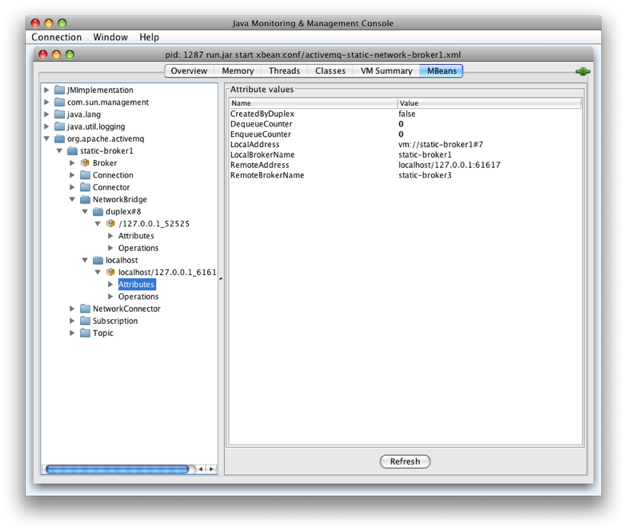Click the java.lang folder icon
Viewport: 627px width, 531px height.
tap(60, 114)
